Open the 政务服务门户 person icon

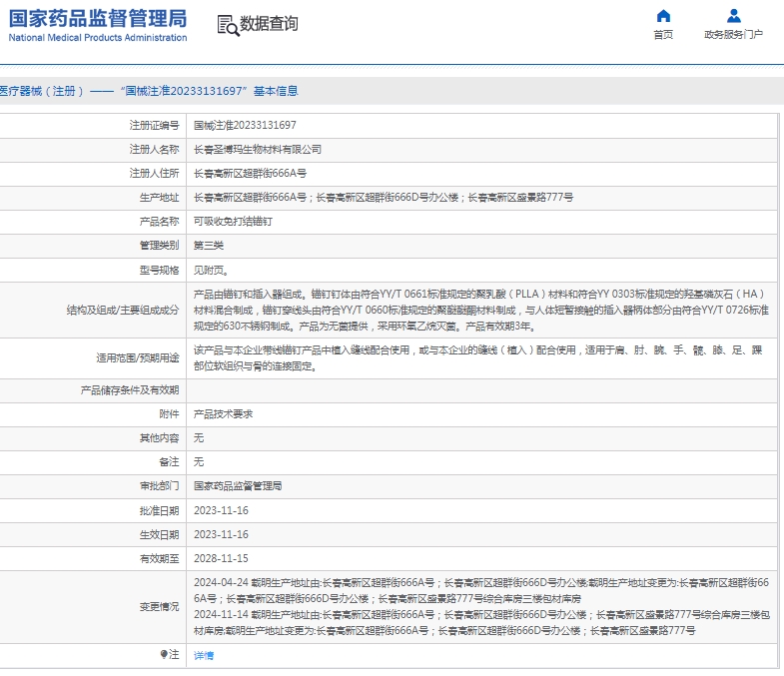pyautogui.click(x=733, y=16)
